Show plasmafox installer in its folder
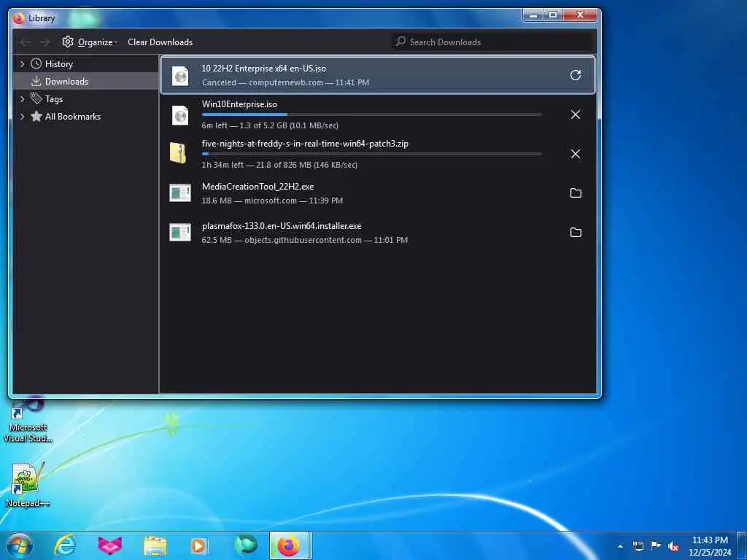Image resolution: width=747 pixels, height=560 pixels. click(576, 233)
